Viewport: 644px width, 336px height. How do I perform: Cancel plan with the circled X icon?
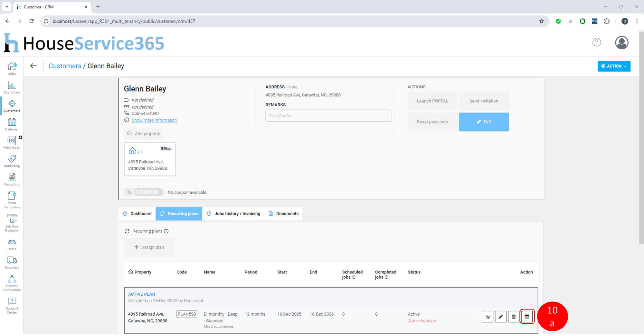coord(488,317)
